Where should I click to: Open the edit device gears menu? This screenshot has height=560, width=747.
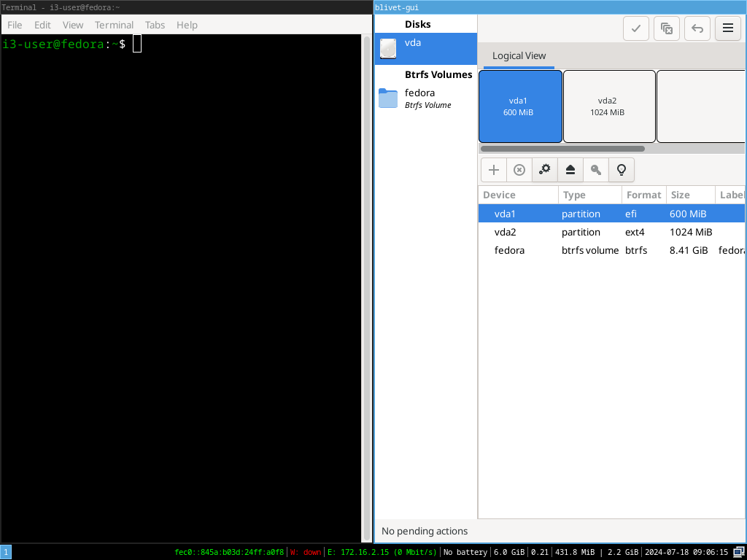click(x=544, y=170)
